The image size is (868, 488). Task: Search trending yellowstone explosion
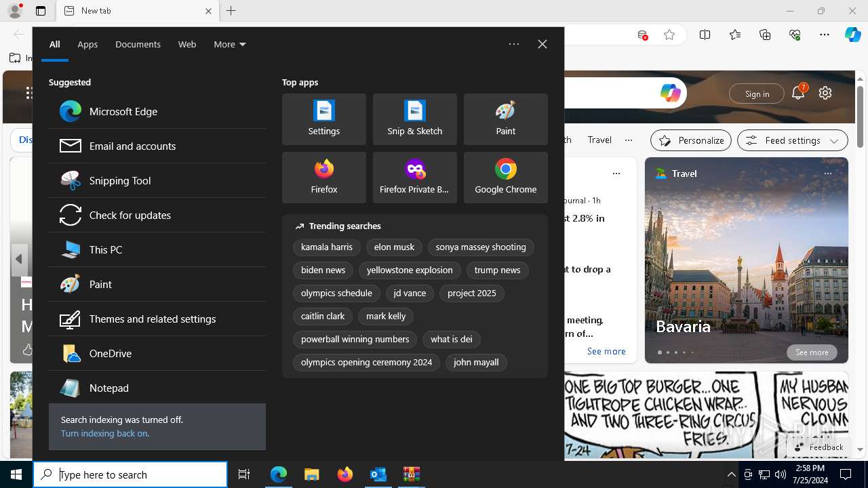pos(410,270)
